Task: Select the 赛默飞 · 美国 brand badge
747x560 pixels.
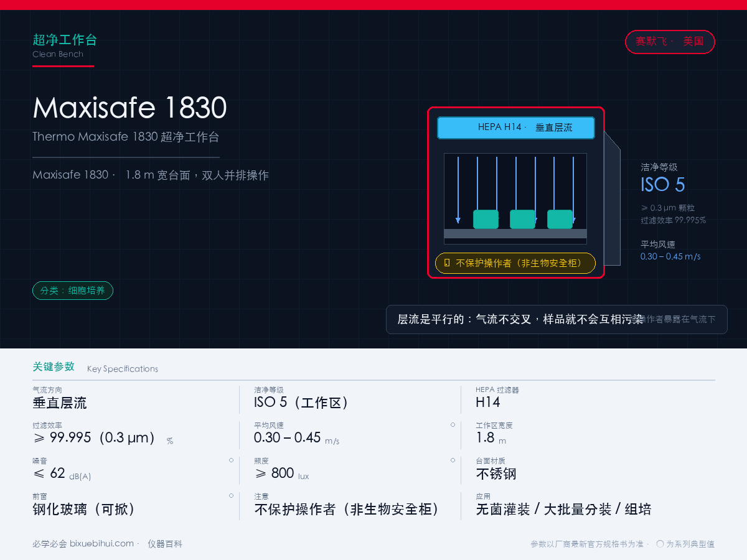Action: click(x=670, y=42)
